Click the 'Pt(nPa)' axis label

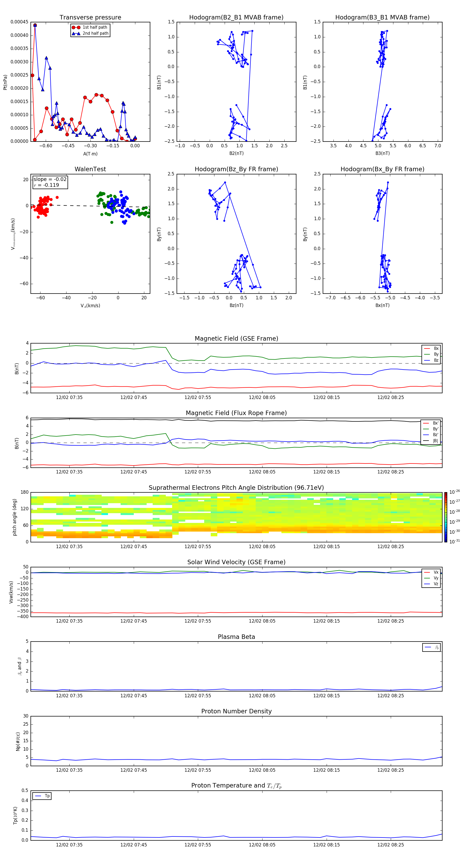[x=5, y=82]
